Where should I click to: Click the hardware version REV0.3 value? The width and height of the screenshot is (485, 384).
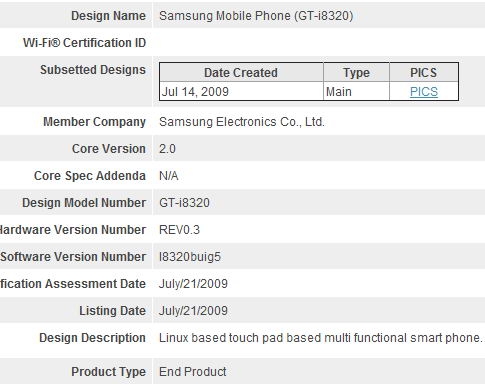pos(179,230)
